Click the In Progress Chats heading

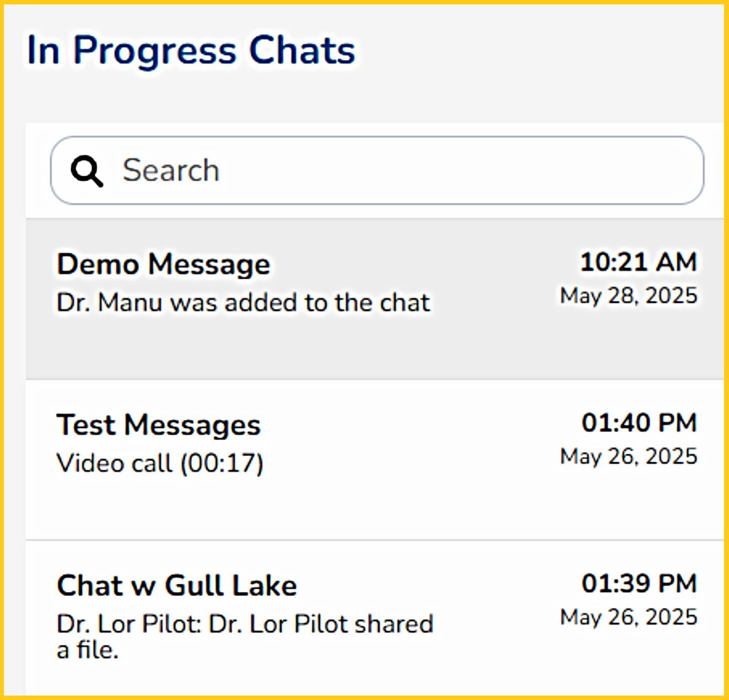tap(191, 51)
